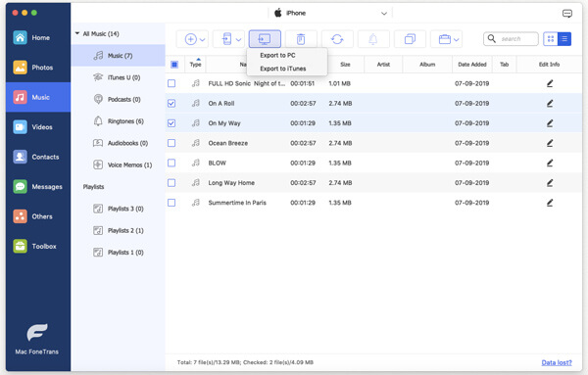Select Ringtones (6) category
The image size is (588, 375).
pyautogui.click(x=119, y=121)
